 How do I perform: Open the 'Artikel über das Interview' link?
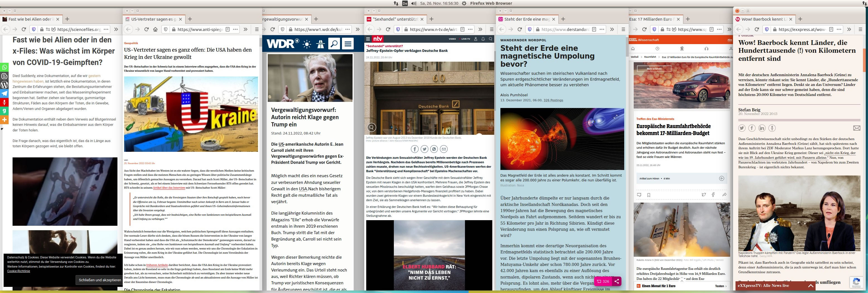[169, 188]
